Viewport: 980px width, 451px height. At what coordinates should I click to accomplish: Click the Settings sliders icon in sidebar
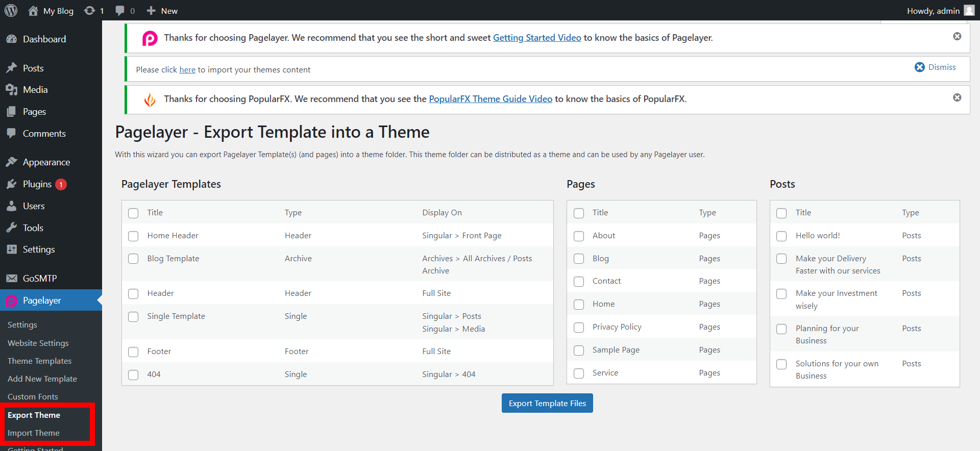pos(11,249)
